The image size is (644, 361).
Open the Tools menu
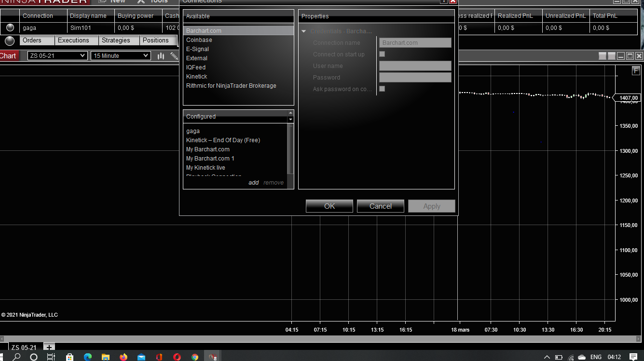pyautogui.click(x=153, y=1)
